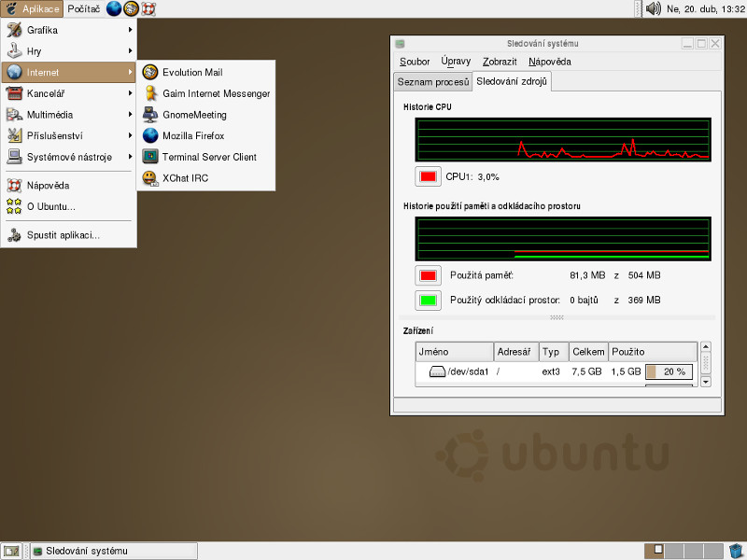Select the /dev/sda1 device row
Image resolution: width=747 pixels, height=560 pixels.
pyautogui.click(x=556, y=371)
